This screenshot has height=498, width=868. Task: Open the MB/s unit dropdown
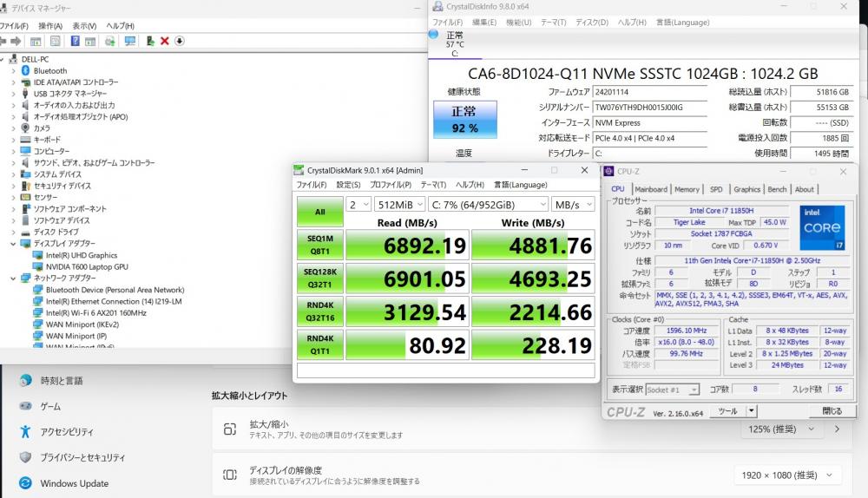pyautogui.click(x=574, y=205)
